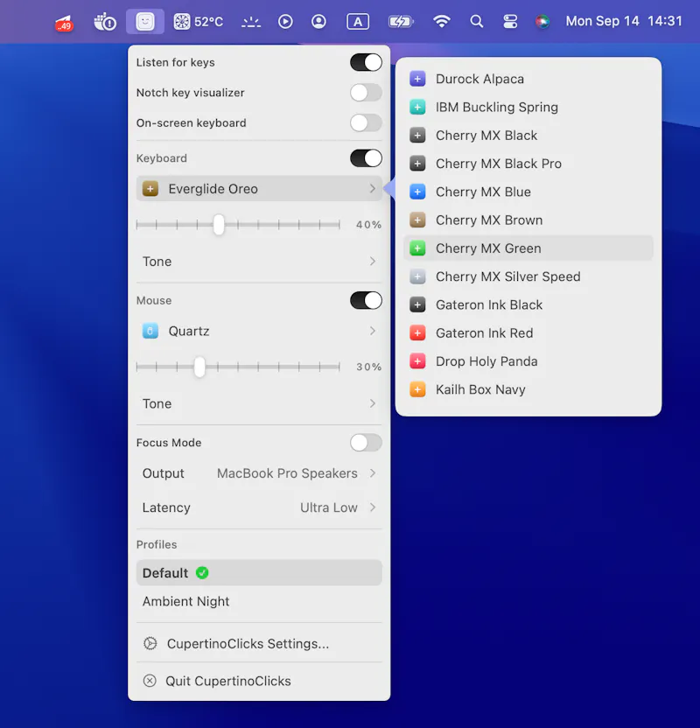Enable On-screen keyboard toggle
This screenshot has height=728, width=700.
[x=366, y=123]
